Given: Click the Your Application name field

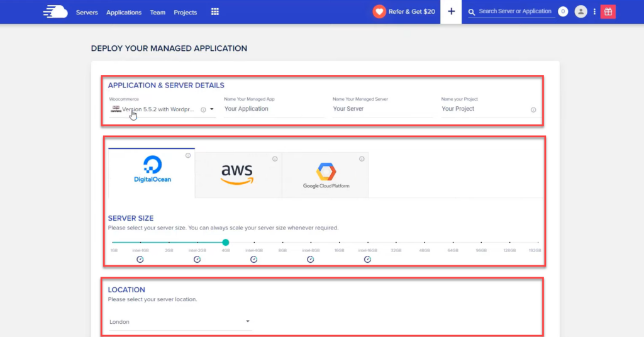Looking at the screenshot, I should 274,109.
